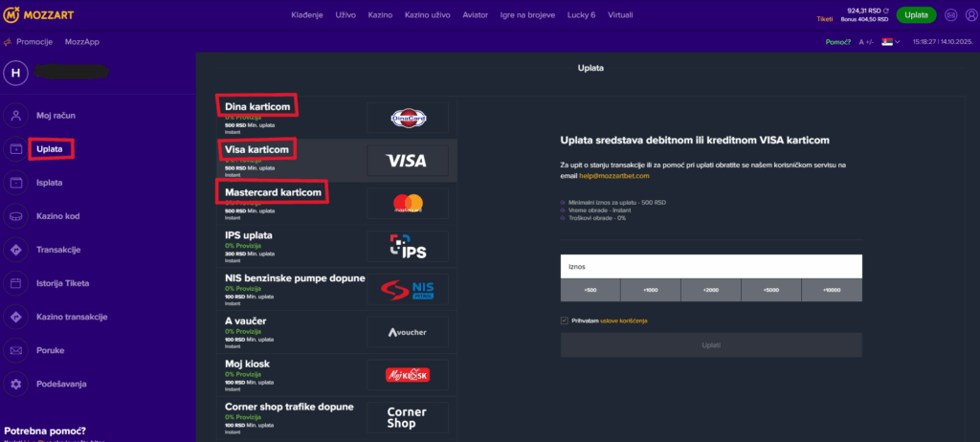Toggle the Prihvatam uslove korišćenja checkbox

(x=565, y=320)
